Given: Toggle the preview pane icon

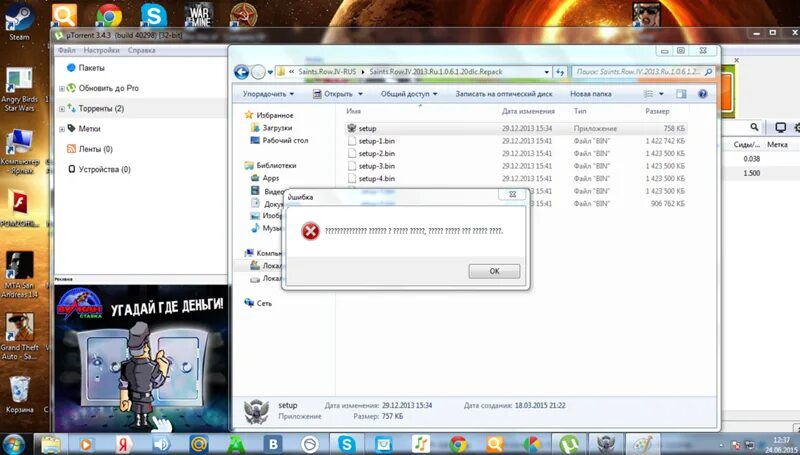Looking at the screenshot, I should pyautogui.click(x=681, y=94).
